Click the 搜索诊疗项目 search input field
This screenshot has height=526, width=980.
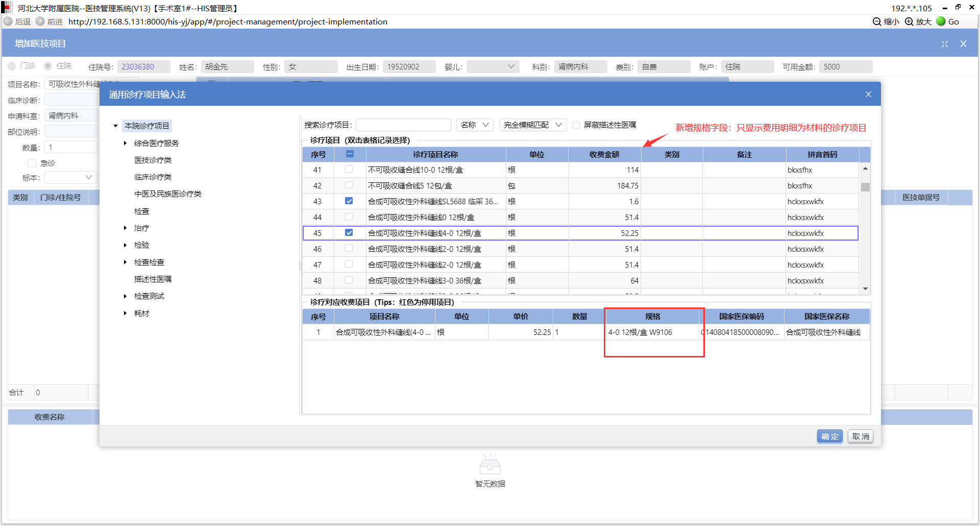[x=403, y=125]
